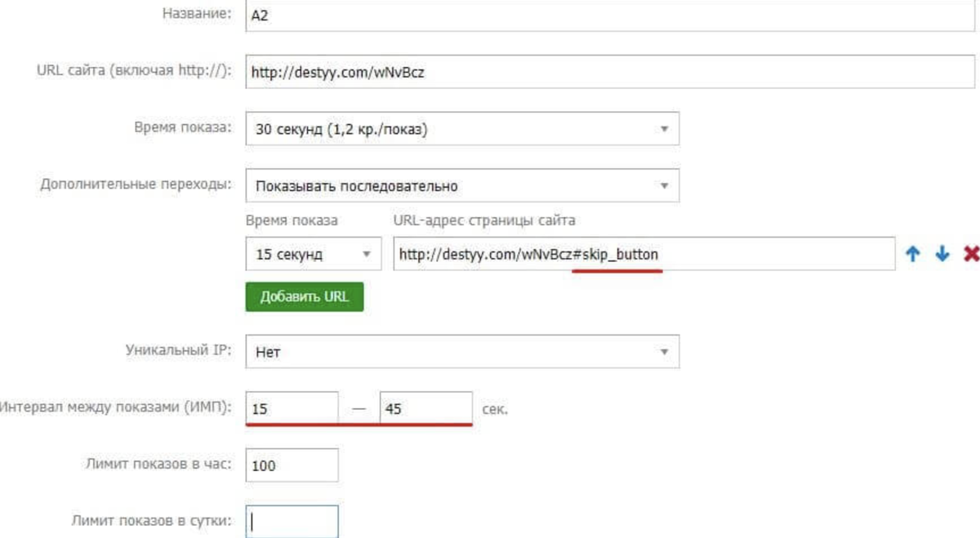Open Дополнительные переходы dropdown
The image size is (980, 538).
(x=462, y=186)
